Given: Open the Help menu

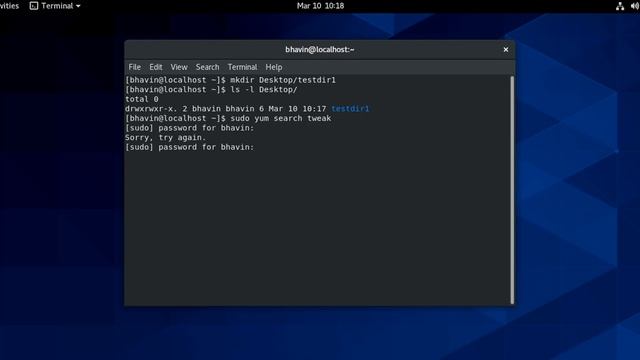Looking at the screenshot, I should [x=273, y=67].
